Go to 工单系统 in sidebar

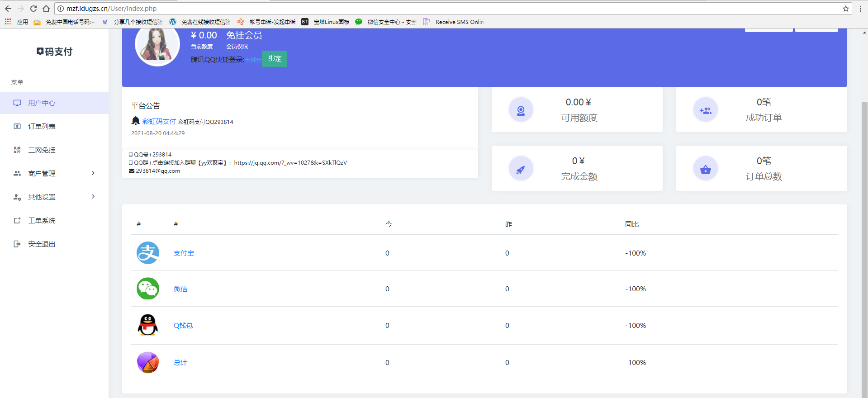click(x=42, y=220)
